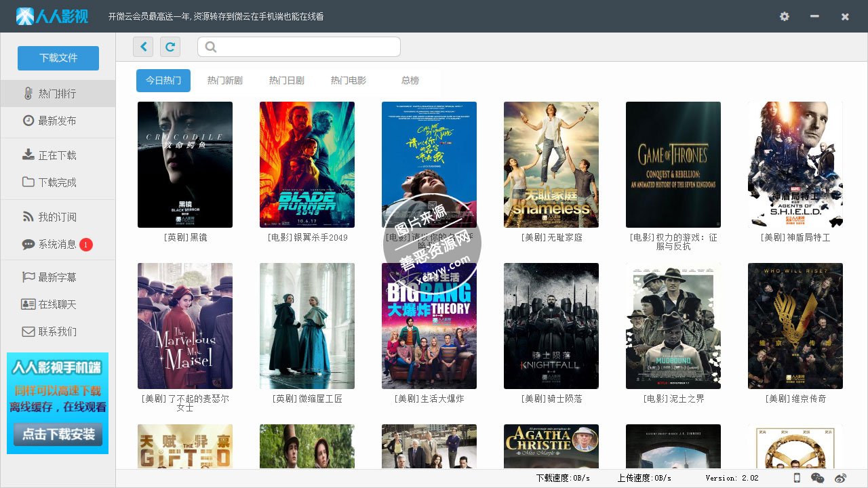Click the [英剧]黑镜 title text
868x488 pixels.
pos(185,238)
